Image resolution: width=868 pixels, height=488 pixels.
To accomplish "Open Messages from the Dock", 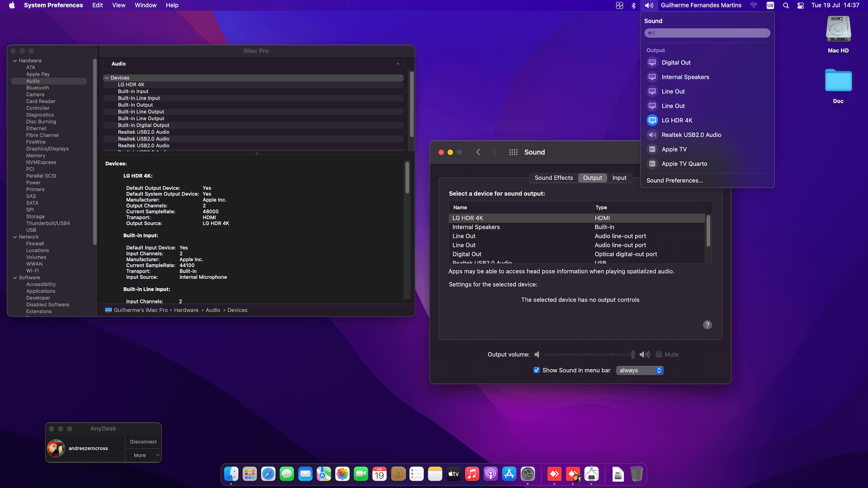I will [x=287, y=474].
